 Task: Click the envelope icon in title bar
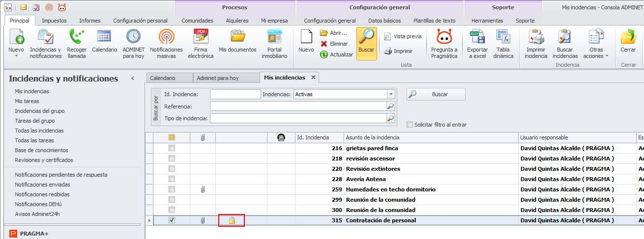tap(24, 7)
